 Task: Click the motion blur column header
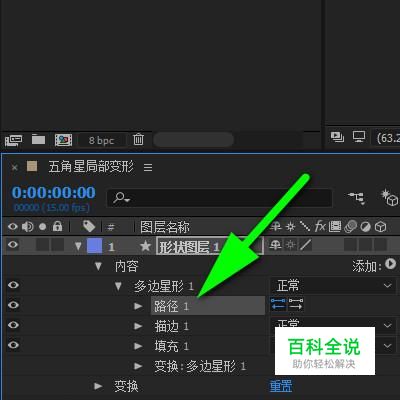(x=350, y=227)
